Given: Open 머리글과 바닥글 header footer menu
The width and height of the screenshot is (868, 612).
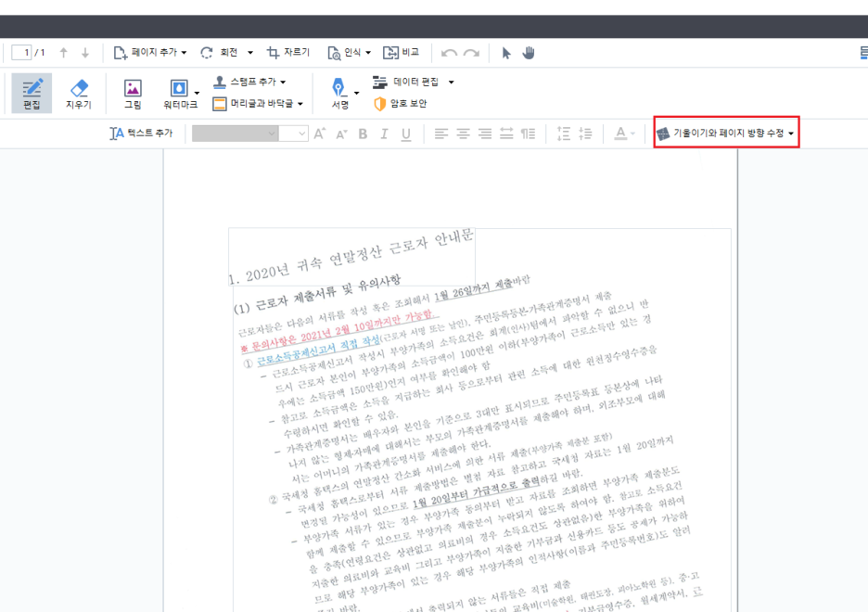Looking at the screenshot, I should tap(258, 104).
